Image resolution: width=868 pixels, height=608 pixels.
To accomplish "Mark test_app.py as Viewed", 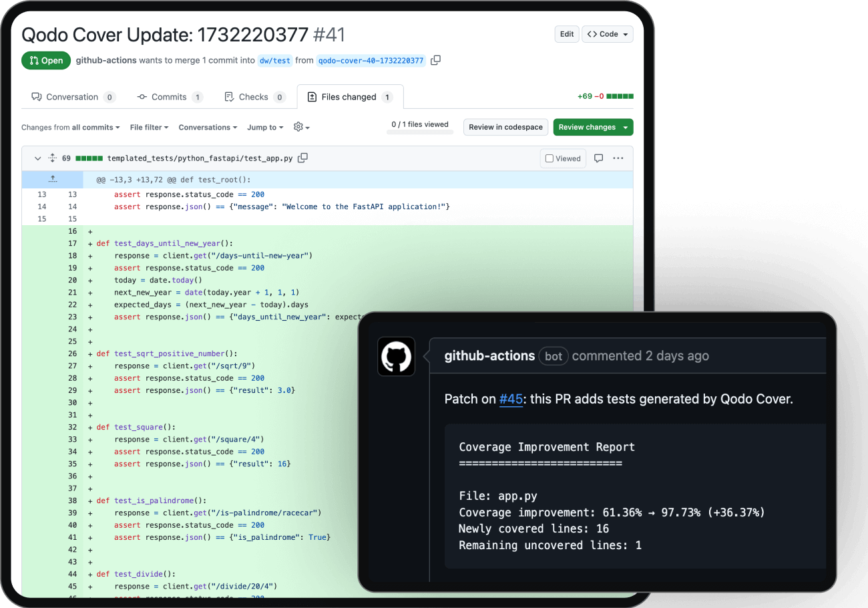I will 563,158.
